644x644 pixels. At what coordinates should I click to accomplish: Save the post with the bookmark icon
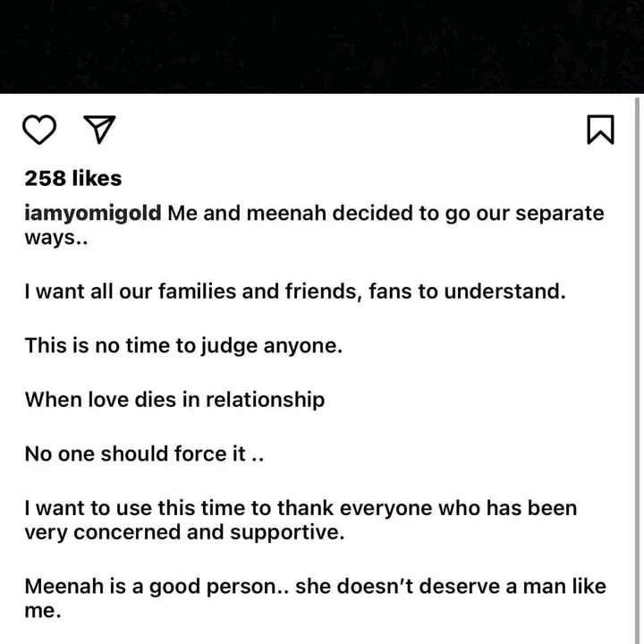[x=600, y=131]
